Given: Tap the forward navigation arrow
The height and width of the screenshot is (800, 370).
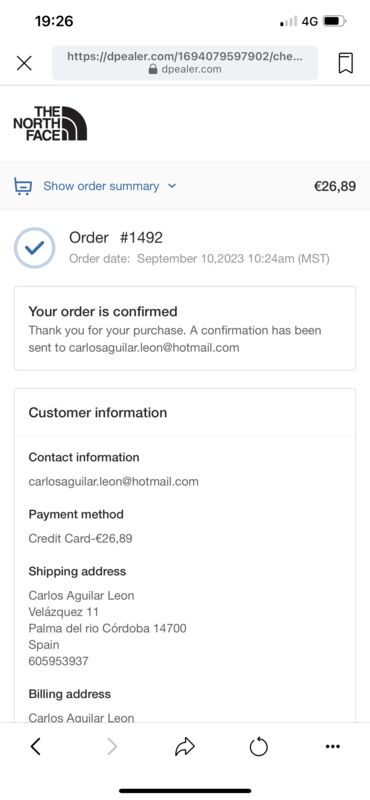Looking at the screenshot, I should point(112,747).
